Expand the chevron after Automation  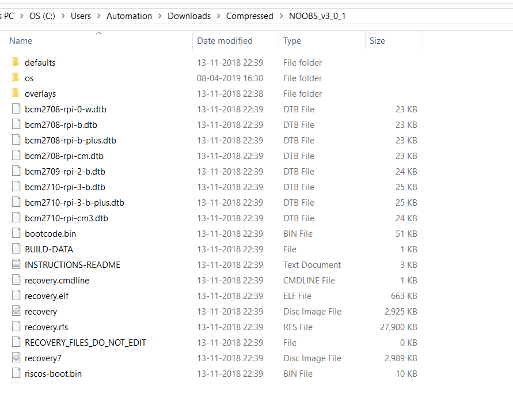point(160,16)
